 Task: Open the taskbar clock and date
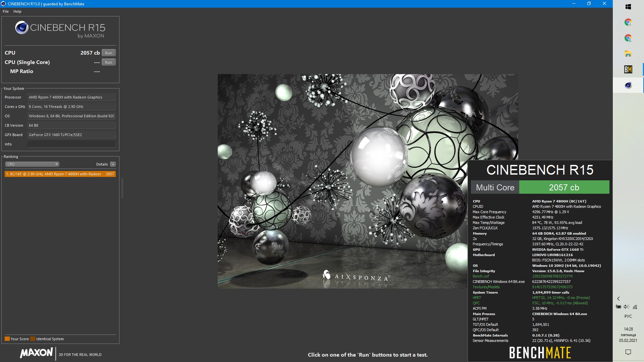click(628, 335)
